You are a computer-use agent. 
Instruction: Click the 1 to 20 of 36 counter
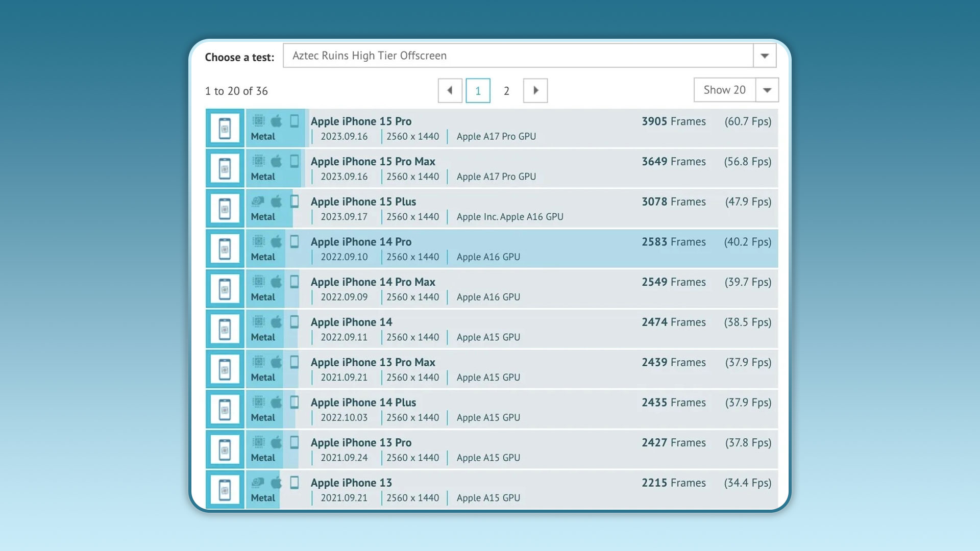236,91
